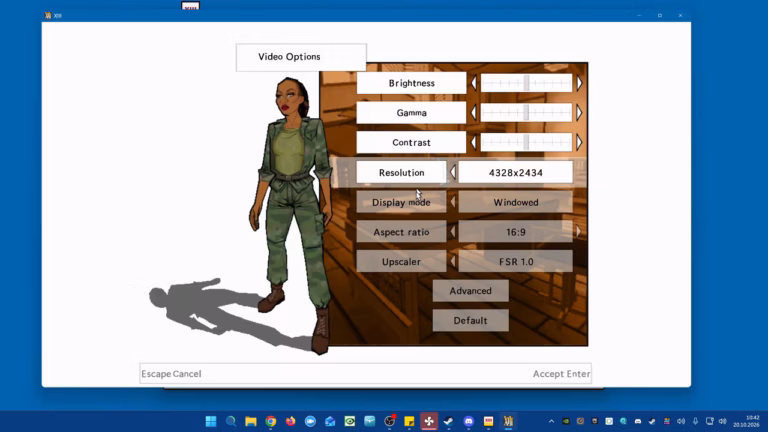This screenshot has width=768, height=432.
Task: Open the Windows Start menu
Action: point(211,421)
